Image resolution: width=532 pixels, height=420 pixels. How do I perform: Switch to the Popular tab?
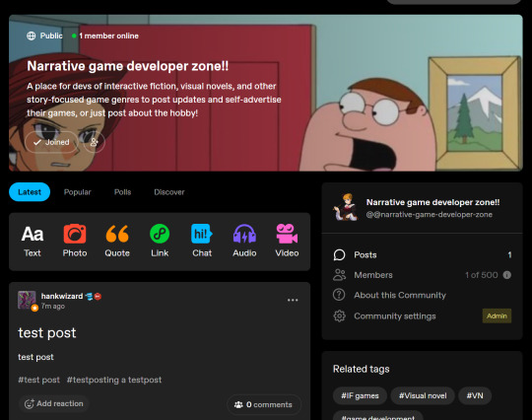click(x=78, y=192)
